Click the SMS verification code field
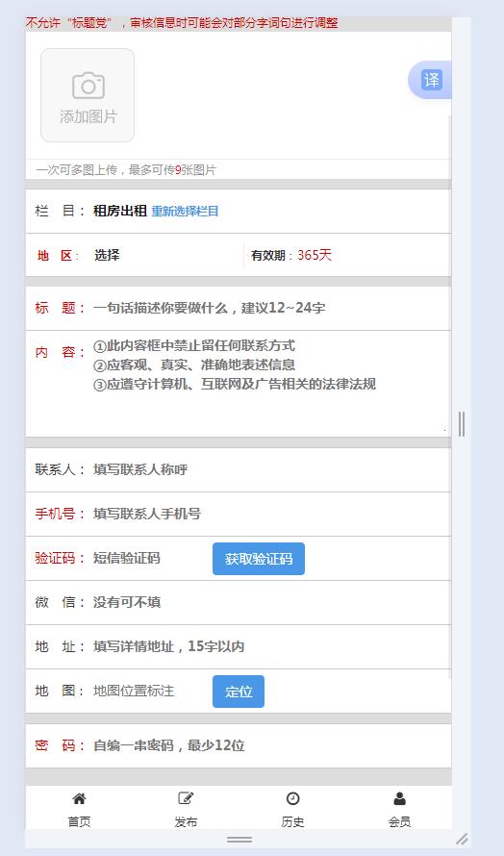This screenshot has width=504, height=856. pyautogui.click(x=150, y=558)
